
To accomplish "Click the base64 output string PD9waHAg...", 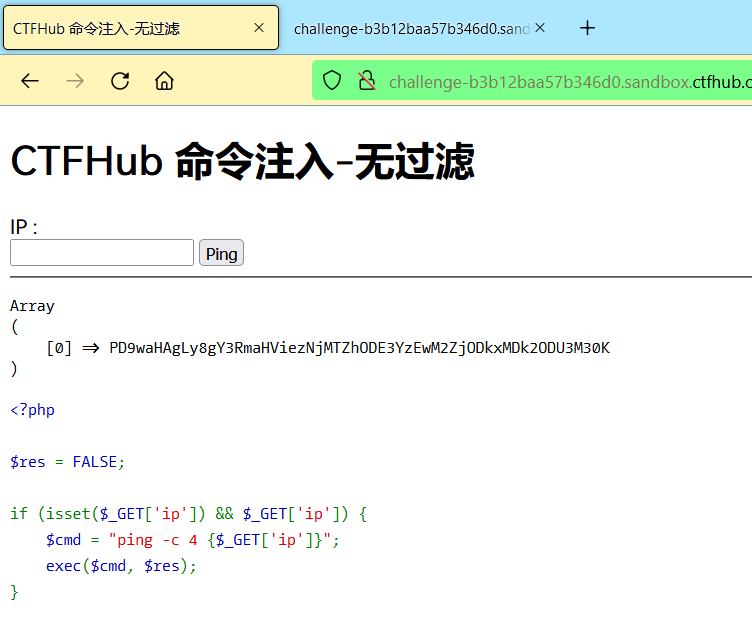I will (x=360, y=348).
